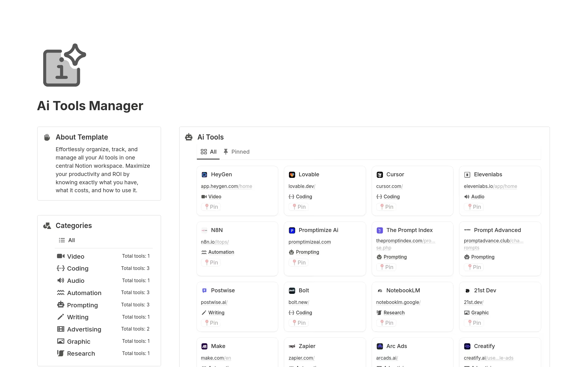Click the Elevenlabs logo icon
Screen dimensions: 588x367
point(467,175)
